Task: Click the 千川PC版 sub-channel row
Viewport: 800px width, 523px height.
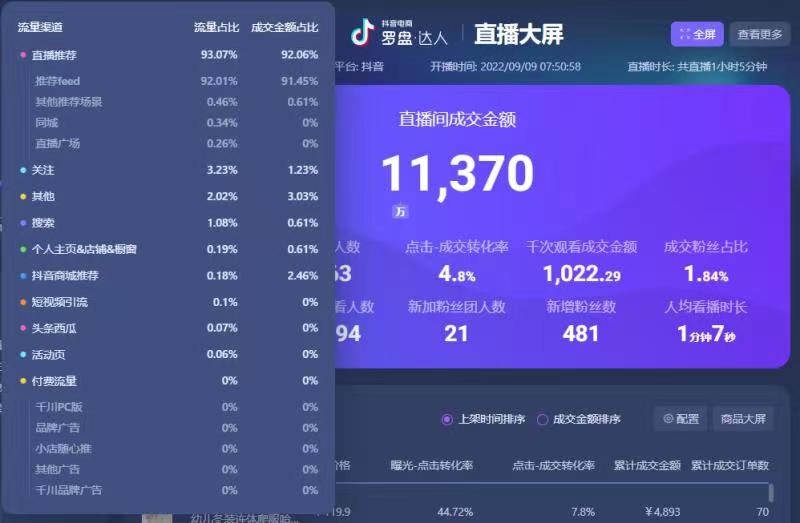Action: [176, 407]
